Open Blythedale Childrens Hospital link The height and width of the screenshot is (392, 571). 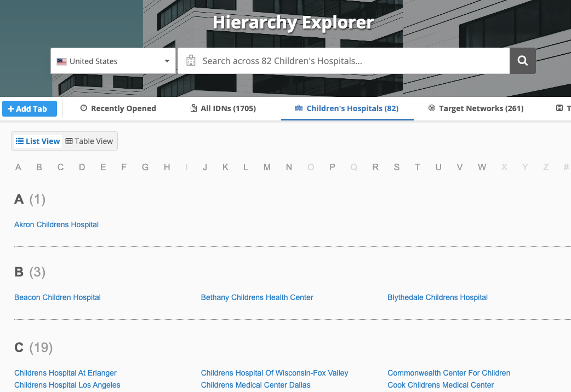pos(437,297)
